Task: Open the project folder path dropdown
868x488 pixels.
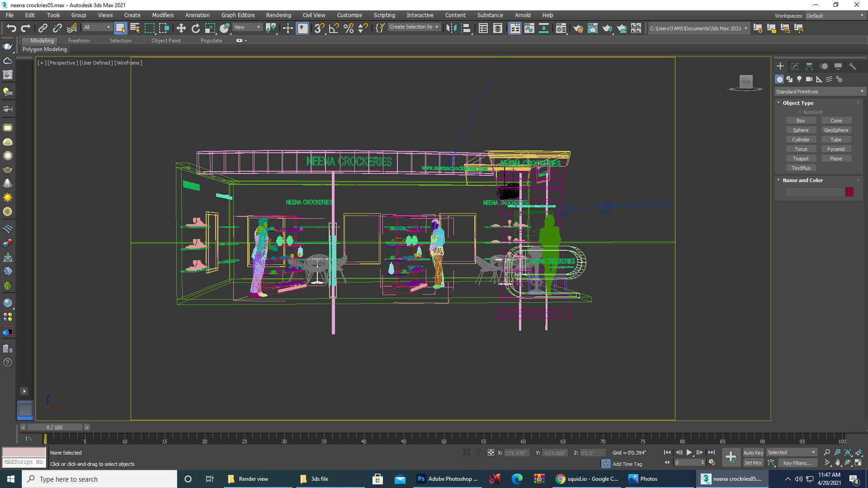Action: click(x=698, y=28)
